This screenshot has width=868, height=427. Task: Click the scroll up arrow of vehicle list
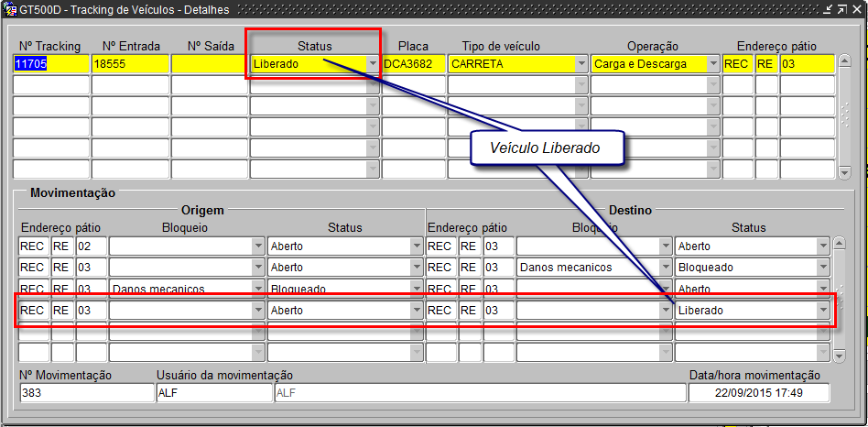click(845, 60)
